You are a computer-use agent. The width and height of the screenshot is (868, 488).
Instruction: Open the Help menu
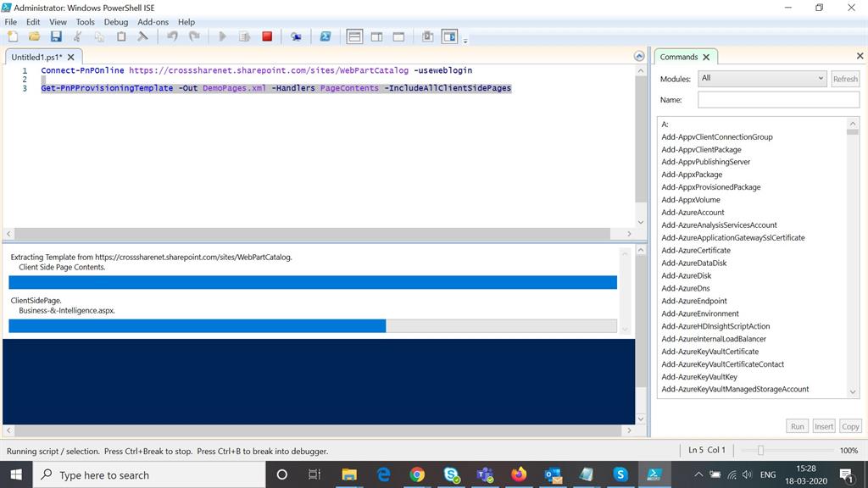186,22
